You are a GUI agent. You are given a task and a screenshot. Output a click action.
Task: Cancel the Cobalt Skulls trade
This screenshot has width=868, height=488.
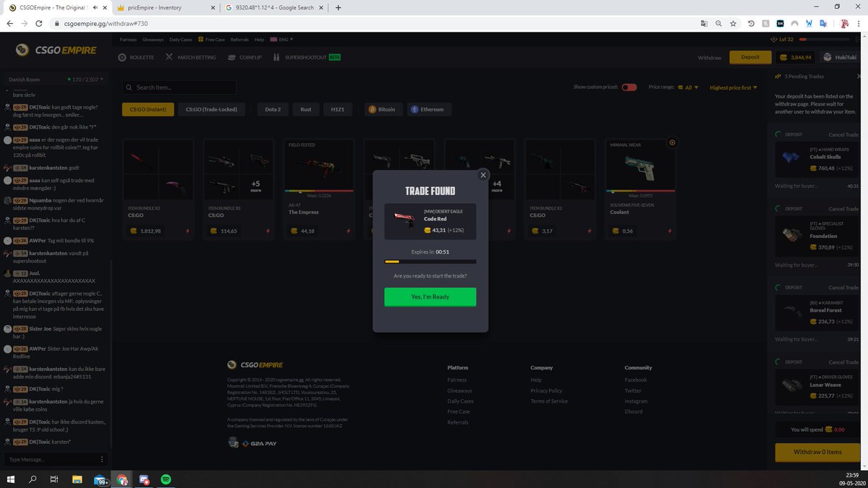[843, 134]
